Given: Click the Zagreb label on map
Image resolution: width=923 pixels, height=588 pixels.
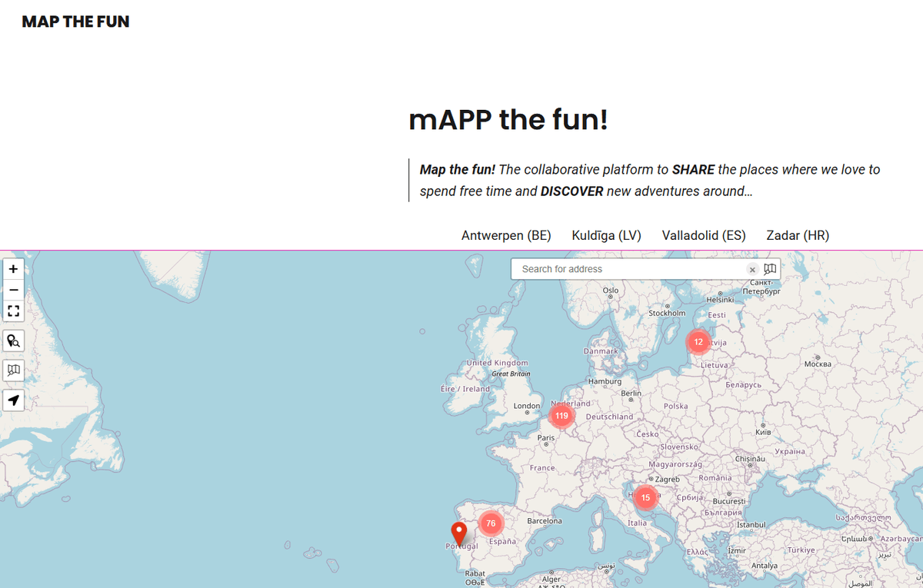Looking at the screenshot, I should pyautogui.click(x=667, y=479).
